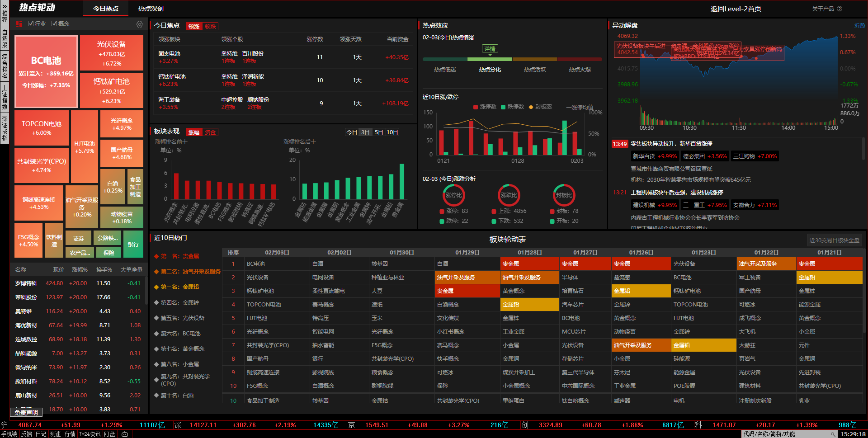Open 免责声明 button
Viewport: 868px width, 438px height.
tap(26, 412)
